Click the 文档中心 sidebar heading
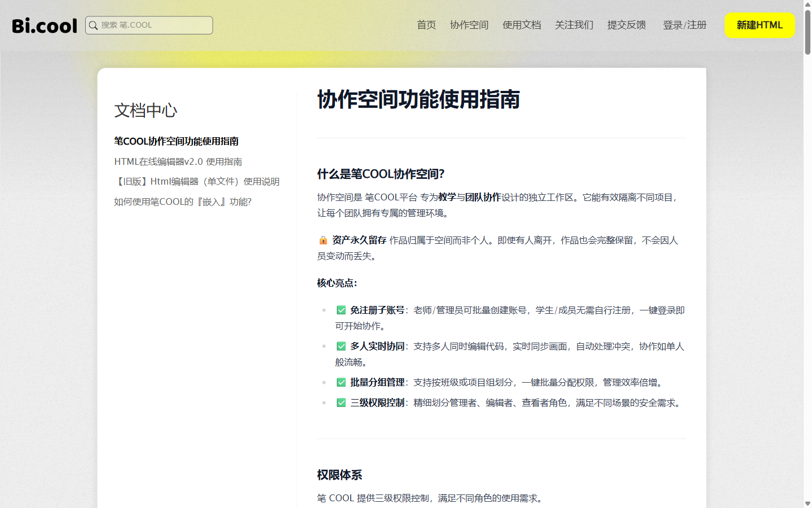Screen dimensions: 812x508 145,110
